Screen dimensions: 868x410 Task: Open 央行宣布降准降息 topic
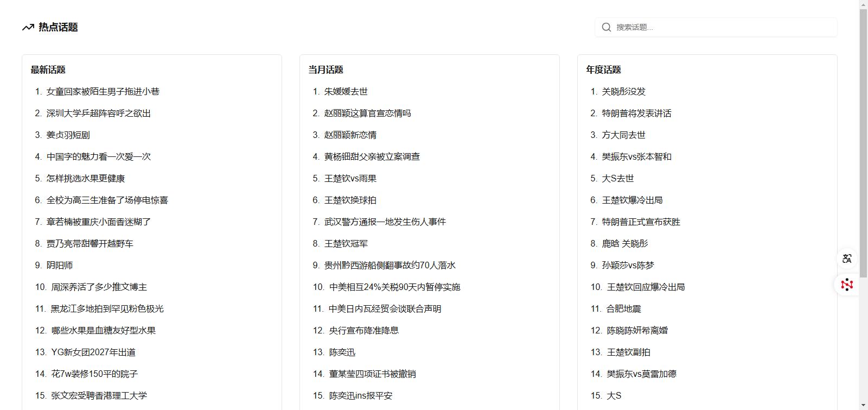(363, 331)
